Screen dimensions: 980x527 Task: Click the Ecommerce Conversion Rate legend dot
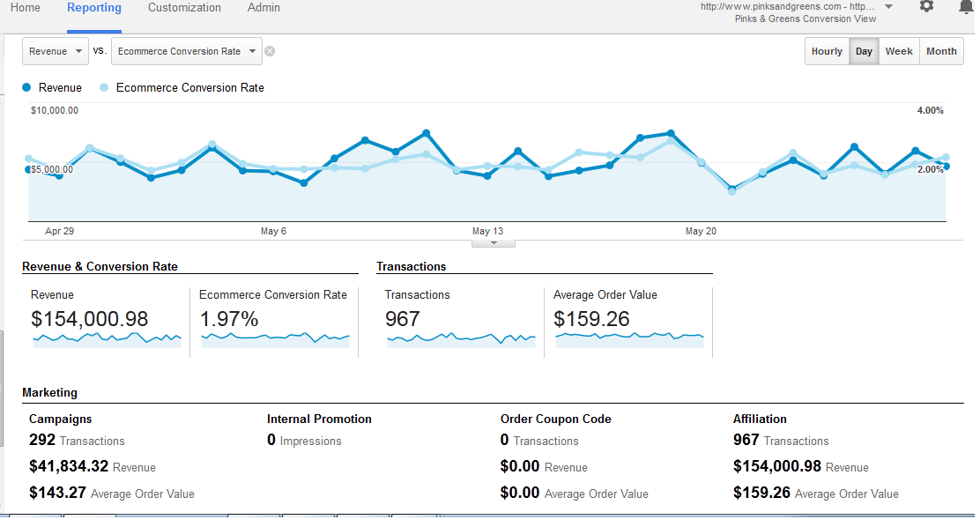(x=105, y=87)
